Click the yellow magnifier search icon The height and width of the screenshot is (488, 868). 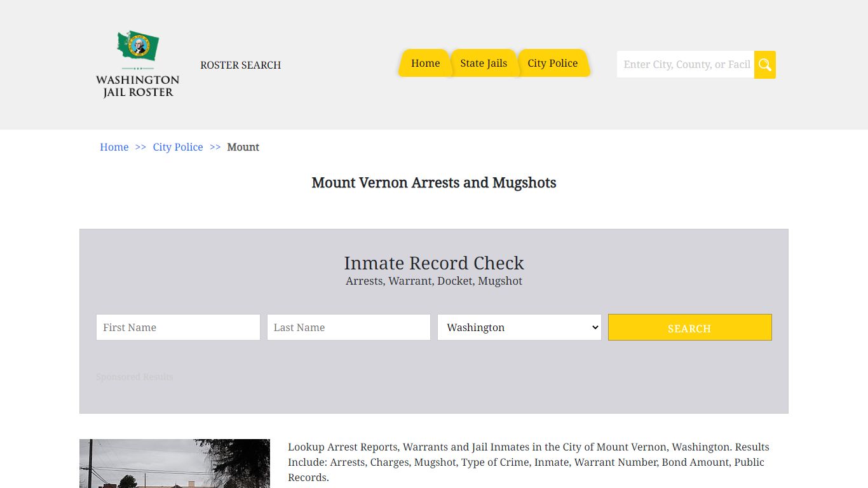click(x=765, y=65)
